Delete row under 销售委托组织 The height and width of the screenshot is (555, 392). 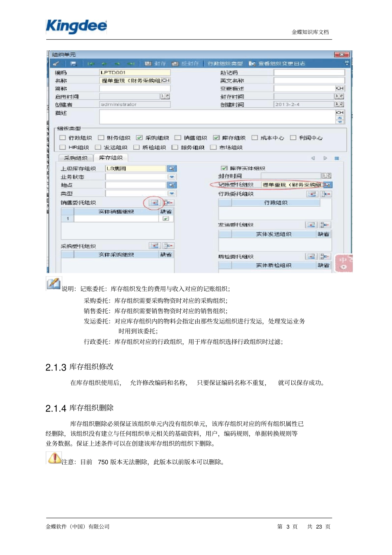[168, 203]
